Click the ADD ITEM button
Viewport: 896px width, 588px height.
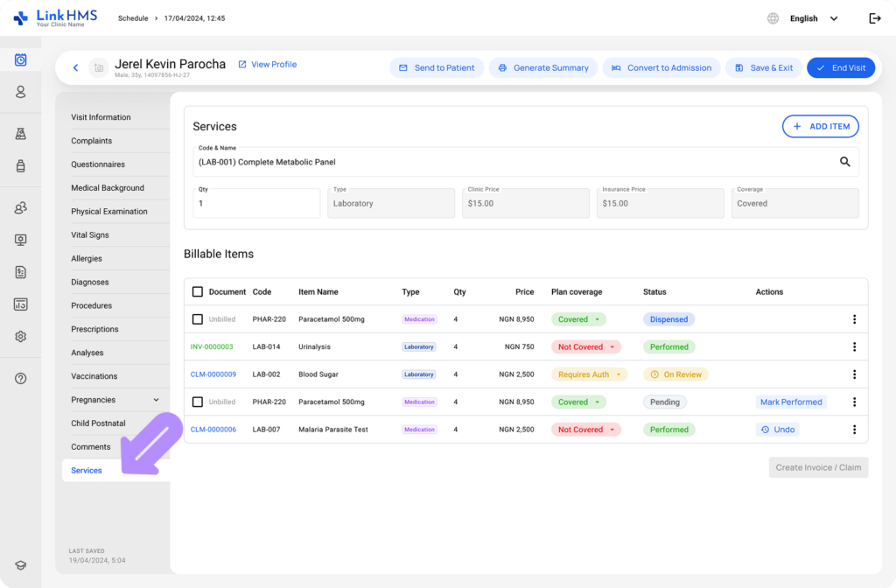(820, 126)
